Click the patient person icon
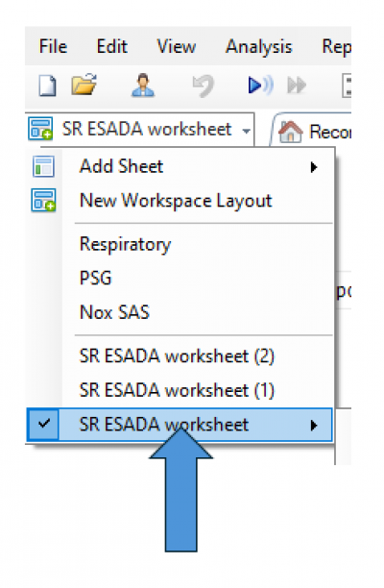This screenshot has height=588, width=384. coord(143,86)
